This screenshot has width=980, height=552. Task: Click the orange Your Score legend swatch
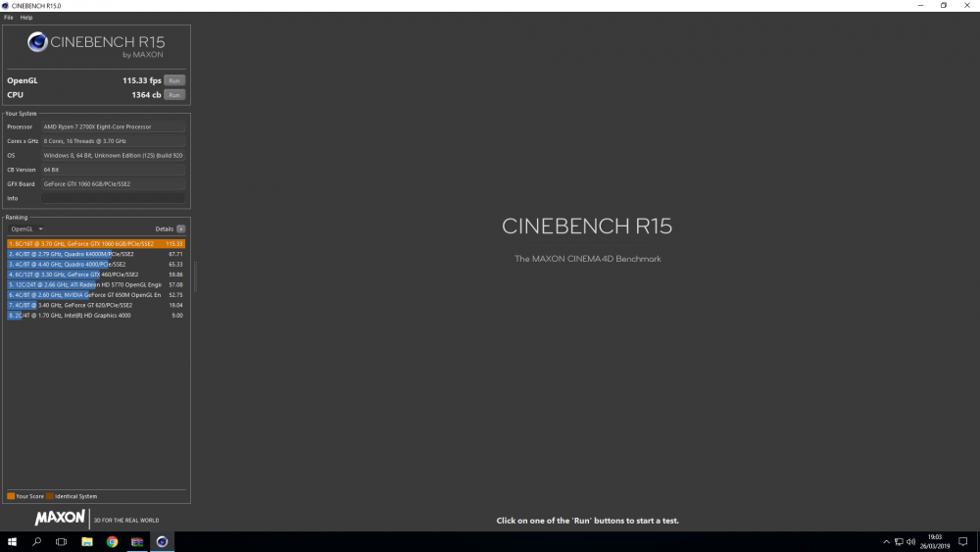[x=11, y=496]
